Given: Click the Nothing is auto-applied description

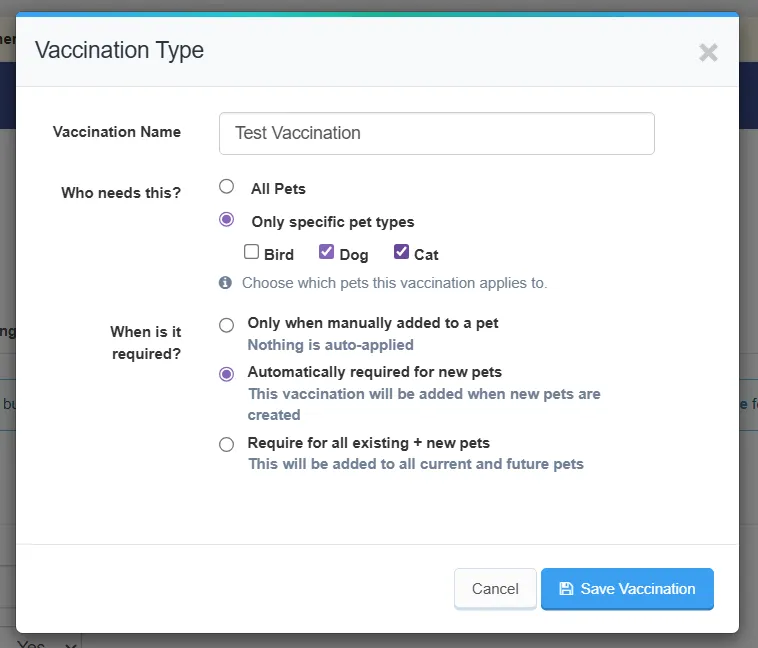Looking at the screenshot, I should (331, 345).
